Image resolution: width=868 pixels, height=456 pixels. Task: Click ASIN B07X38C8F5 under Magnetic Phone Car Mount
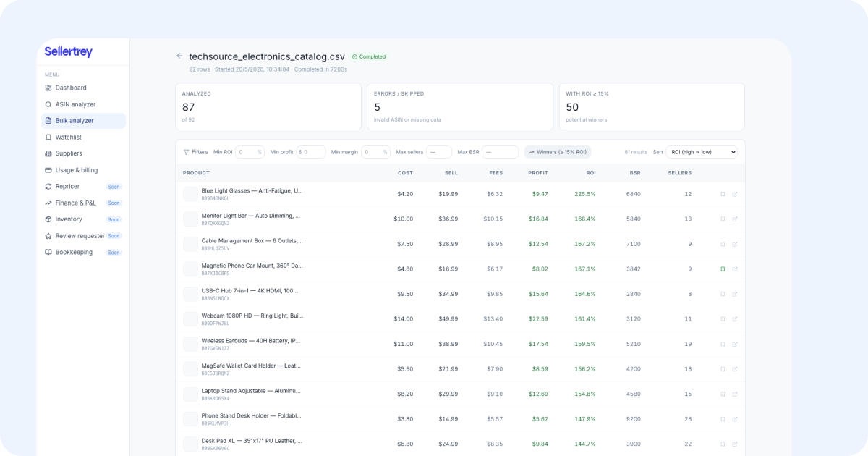pyautogui.click(x=216, y=274)
